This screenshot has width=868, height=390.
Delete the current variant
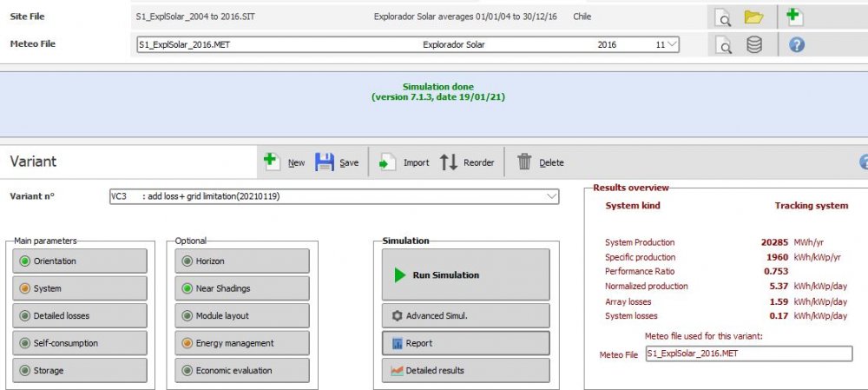(540, 162)
